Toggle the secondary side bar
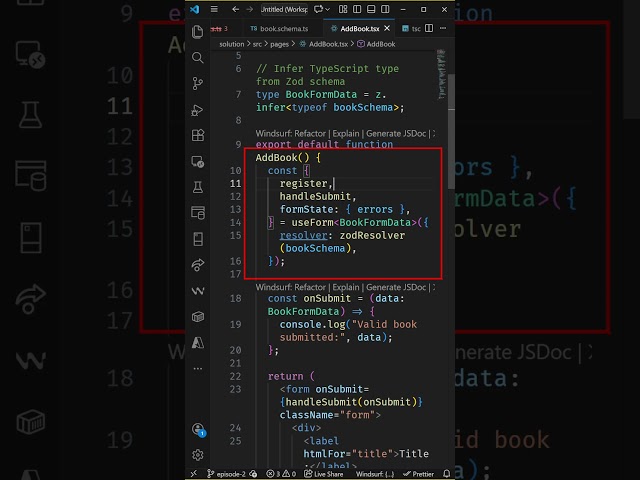Screen dimensions: 640x480 [x=385, y=9]
